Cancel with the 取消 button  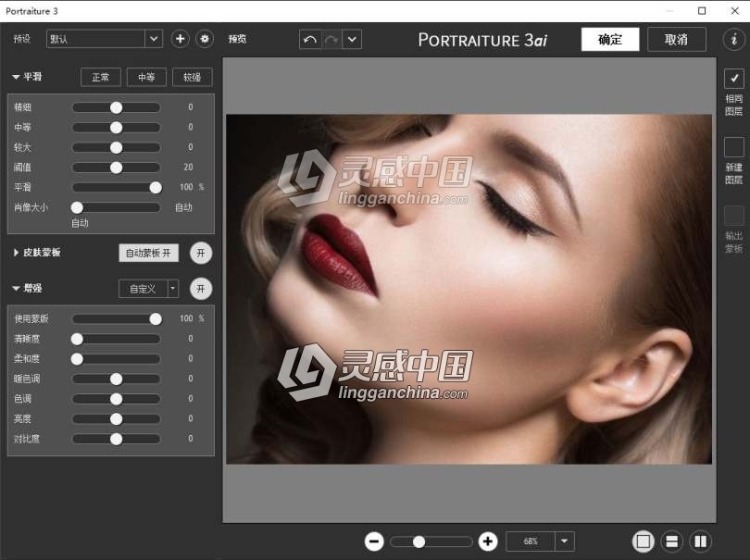tap(676, 39)
